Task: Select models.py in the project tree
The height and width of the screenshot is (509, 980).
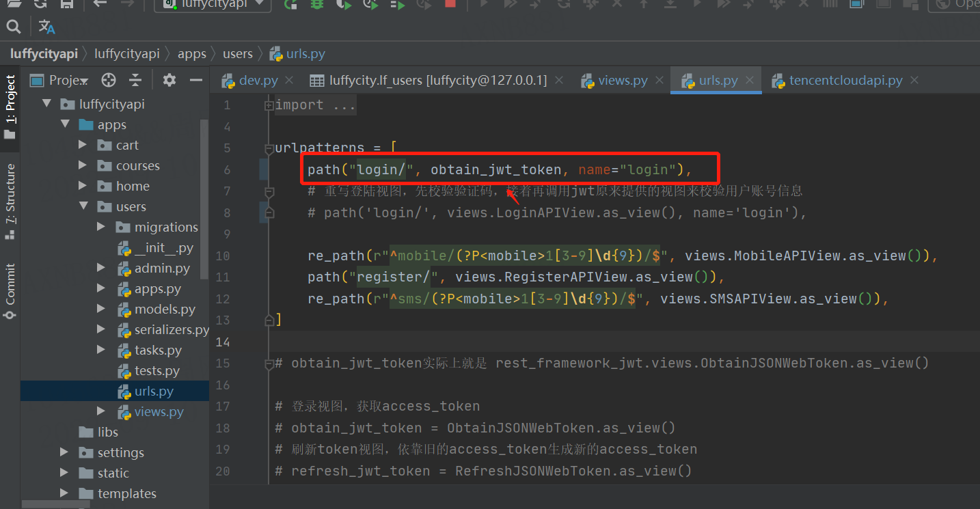Action: tap(156, 309)
